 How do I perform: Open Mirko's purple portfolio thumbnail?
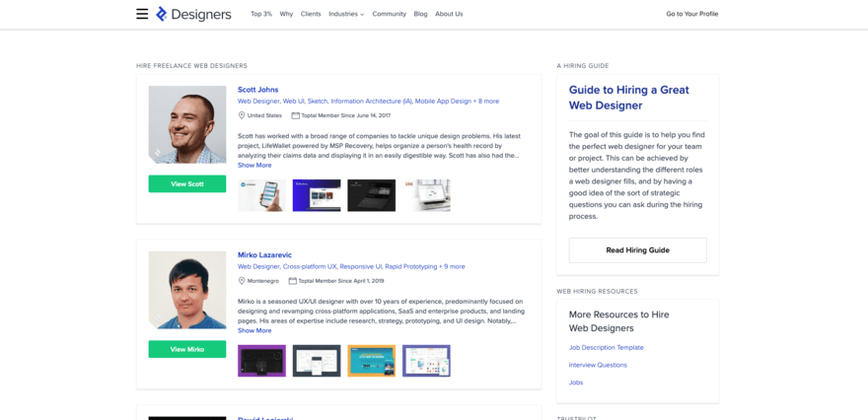pos(261,361)
